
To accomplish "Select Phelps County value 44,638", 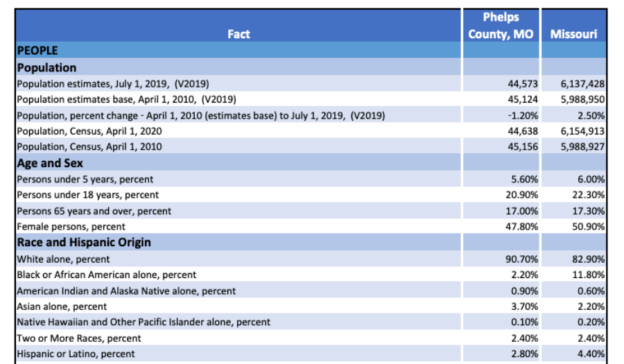I will tap(523, 131).
